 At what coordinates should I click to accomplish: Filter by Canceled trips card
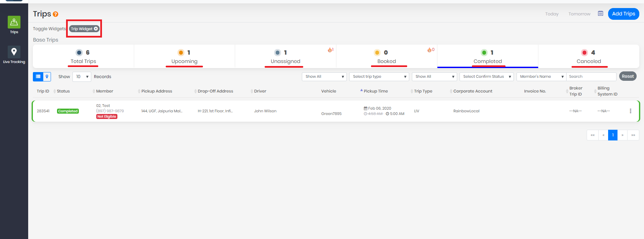(x=589, y=57)
